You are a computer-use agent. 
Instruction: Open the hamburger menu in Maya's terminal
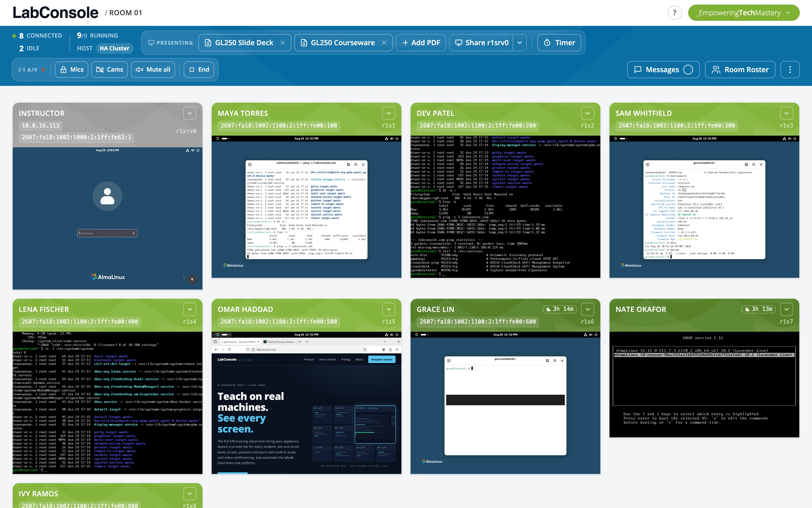click(x=356, y=165)
